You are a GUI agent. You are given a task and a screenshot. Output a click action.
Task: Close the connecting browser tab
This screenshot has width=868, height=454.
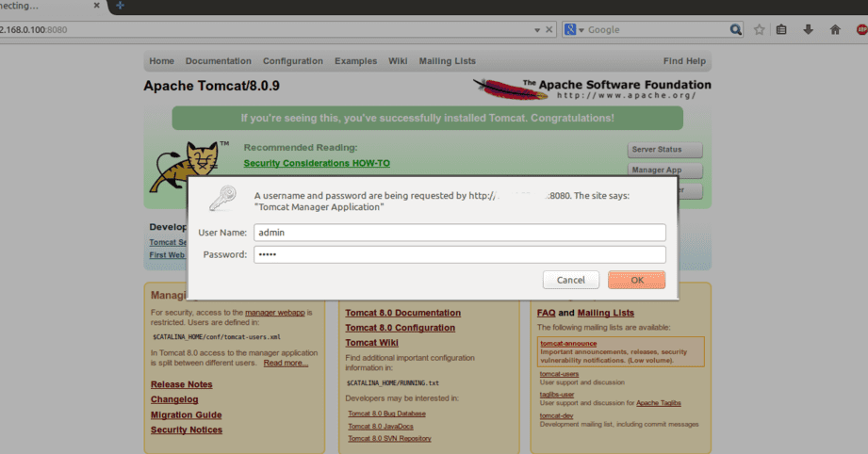96,6
